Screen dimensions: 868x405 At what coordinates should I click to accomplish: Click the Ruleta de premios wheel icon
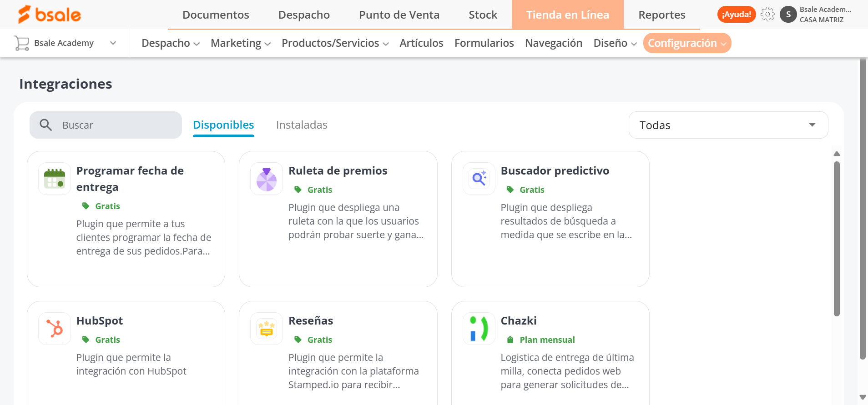267,179
